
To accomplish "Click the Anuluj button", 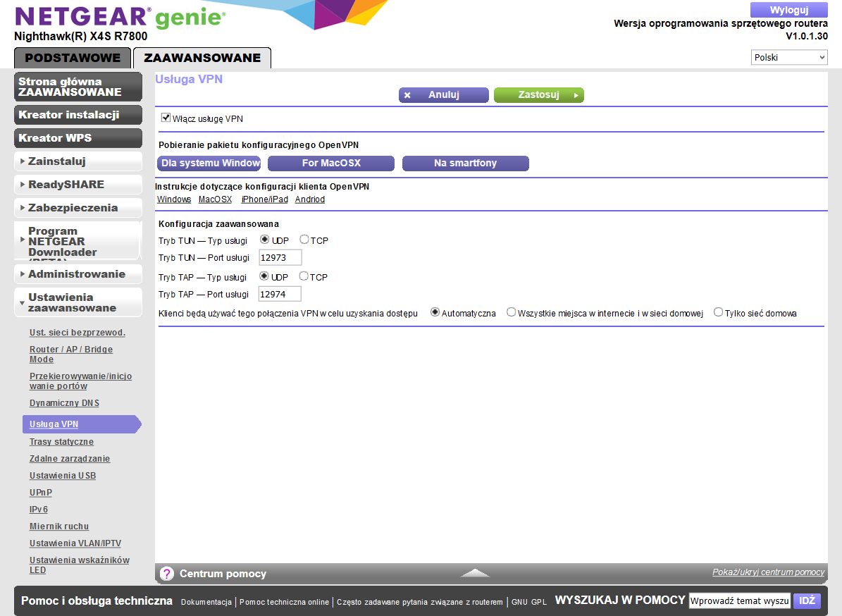I will 444,95.
